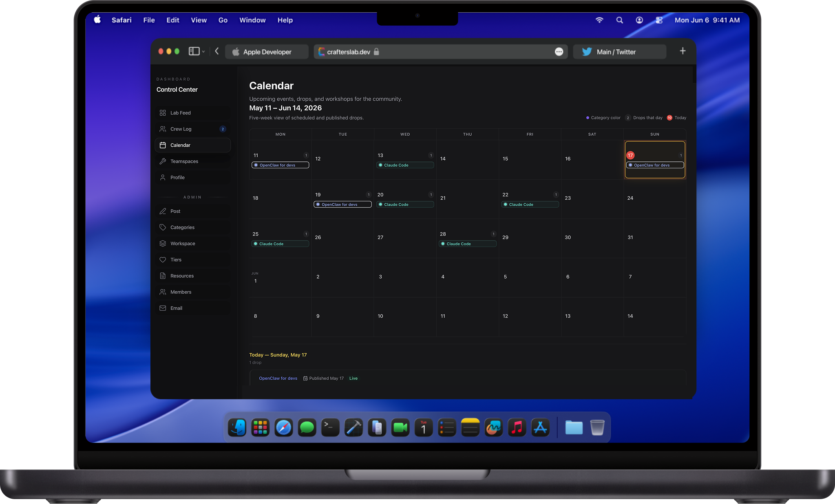Click the crafterslab.dev address field
This screenshot has width=835, height=504.
(440, 52)
